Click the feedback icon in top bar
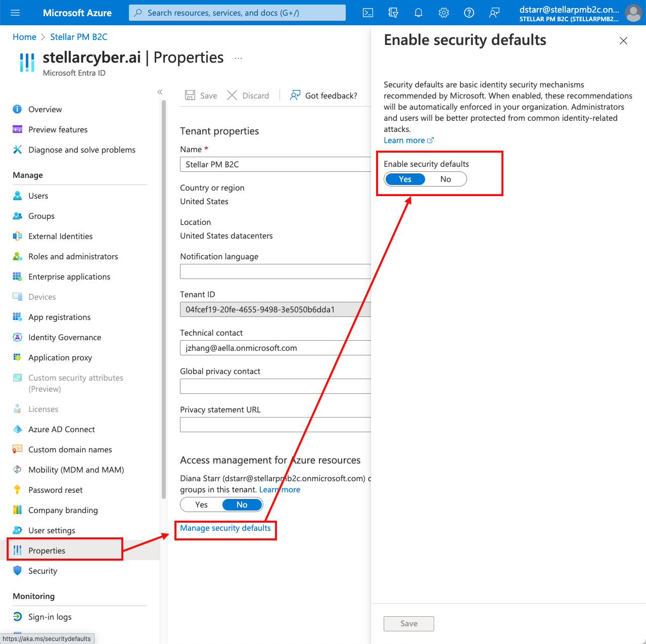Viewport: 646px width, 644px height. 494,13
